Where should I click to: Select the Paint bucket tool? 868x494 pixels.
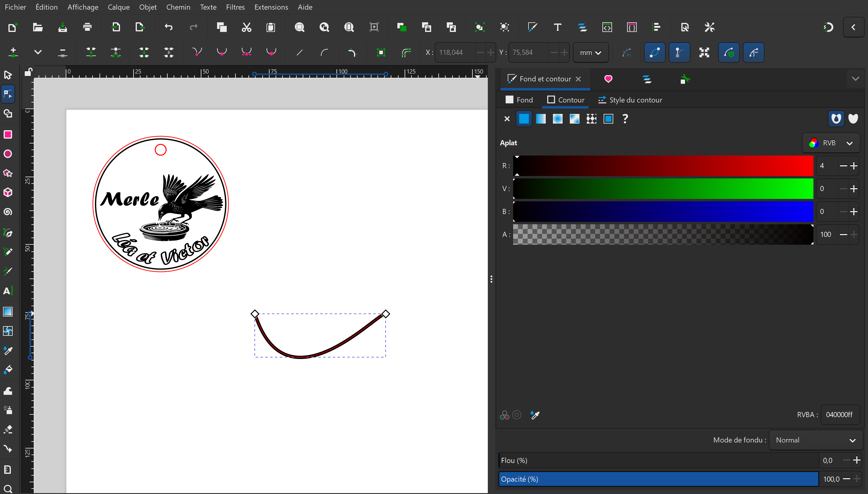pos(8,370)
